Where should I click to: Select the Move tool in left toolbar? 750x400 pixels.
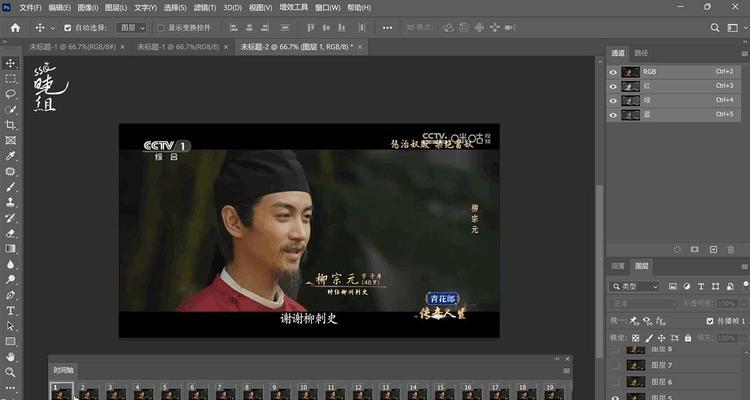tap(10, 63)
